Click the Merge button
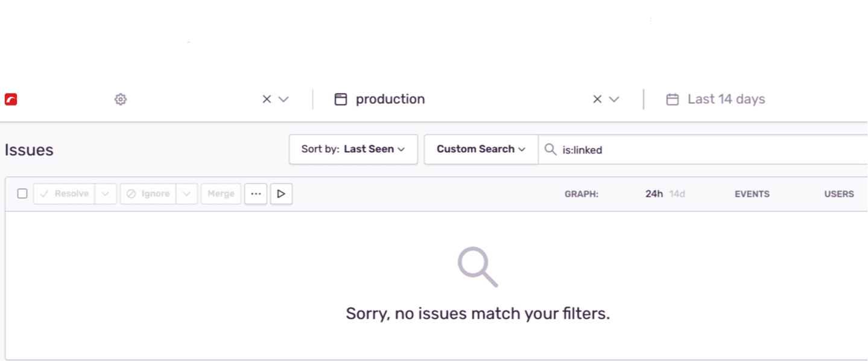The width and height of the screenshot is (868, 361). [x=221, y=193]
